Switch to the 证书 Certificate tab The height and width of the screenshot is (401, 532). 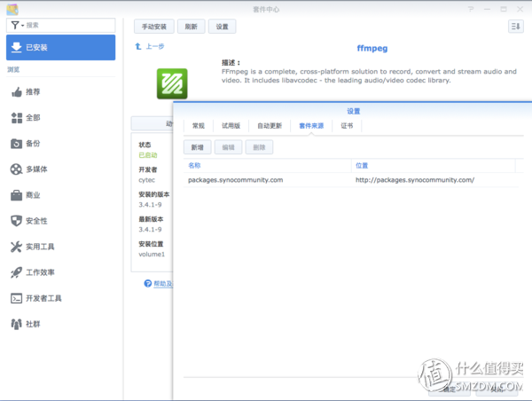click(347, 126)
